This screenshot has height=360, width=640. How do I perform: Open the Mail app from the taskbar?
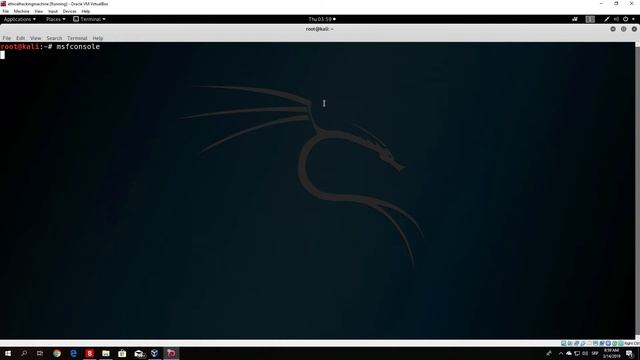pos(139,353)
